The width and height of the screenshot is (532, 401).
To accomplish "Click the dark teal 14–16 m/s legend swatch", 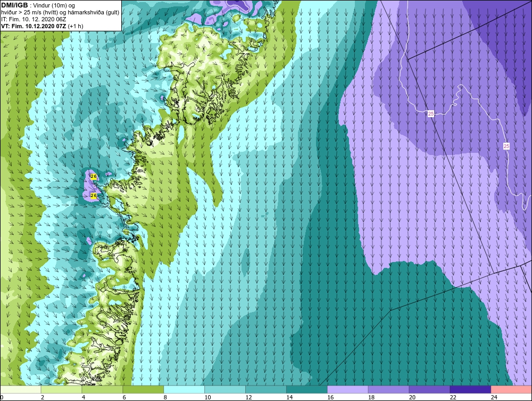I will tap(307, 389).
